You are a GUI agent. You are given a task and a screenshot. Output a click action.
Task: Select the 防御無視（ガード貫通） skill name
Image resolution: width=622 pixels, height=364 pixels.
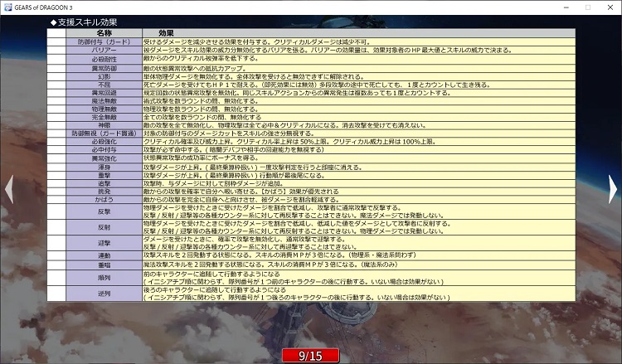pyautogui.click(x=104, y=133)
